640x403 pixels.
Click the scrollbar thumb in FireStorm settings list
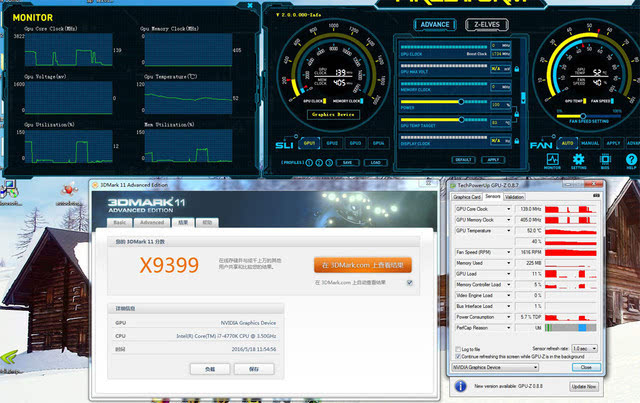[x=523, y=98]
